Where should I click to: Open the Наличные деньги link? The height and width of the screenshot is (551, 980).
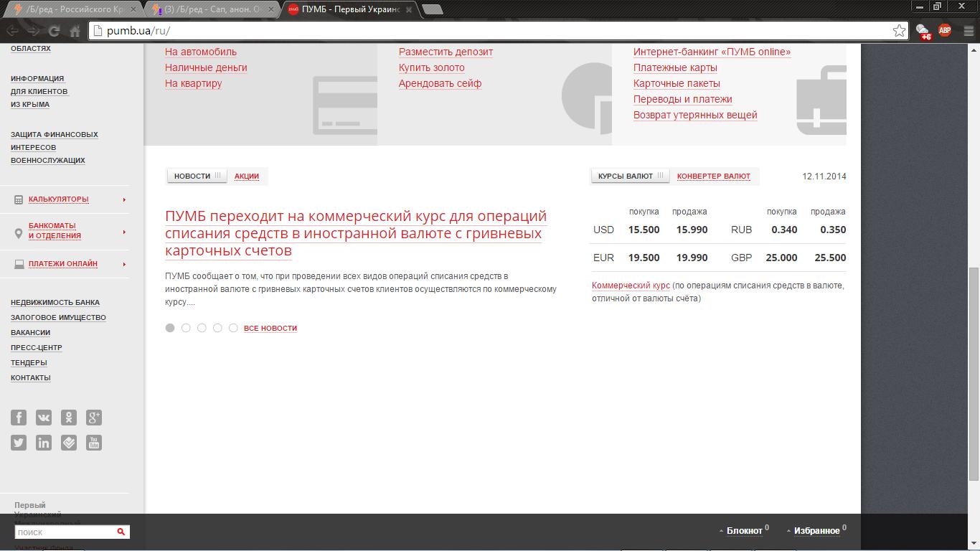click(206, 67)
